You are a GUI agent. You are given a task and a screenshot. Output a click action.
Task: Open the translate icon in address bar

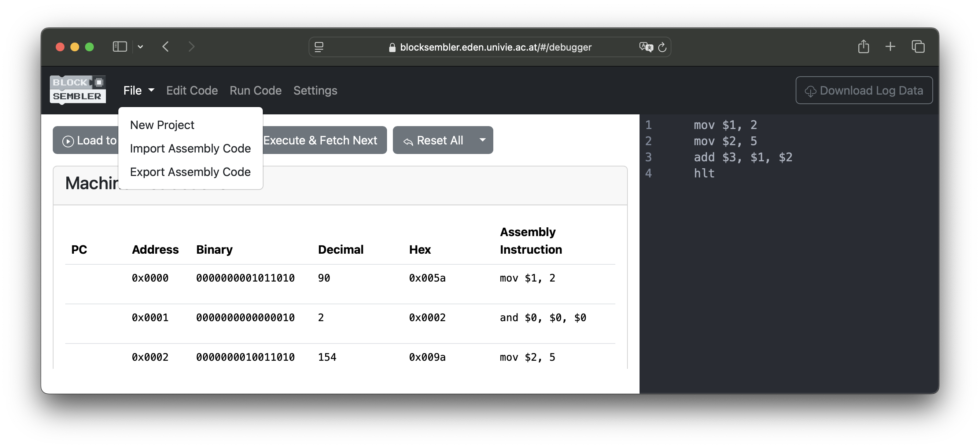(x=646, y=47)
